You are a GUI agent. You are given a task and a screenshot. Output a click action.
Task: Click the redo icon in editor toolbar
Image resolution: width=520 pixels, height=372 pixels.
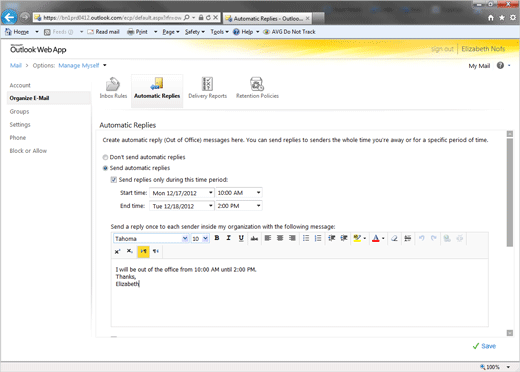coord(434,238)
